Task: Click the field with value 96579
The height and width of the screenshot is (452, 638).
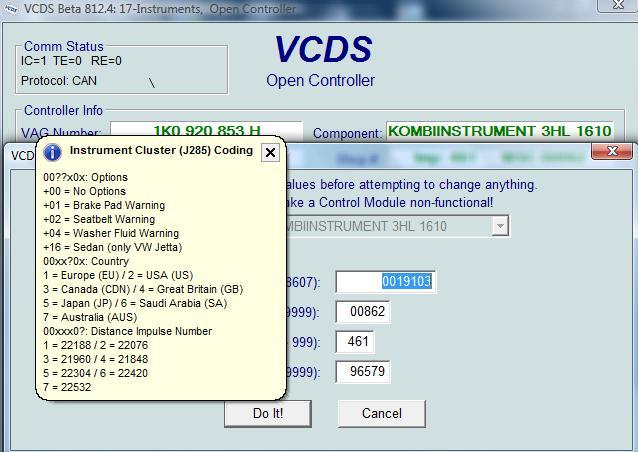Action: click(363, 371)
